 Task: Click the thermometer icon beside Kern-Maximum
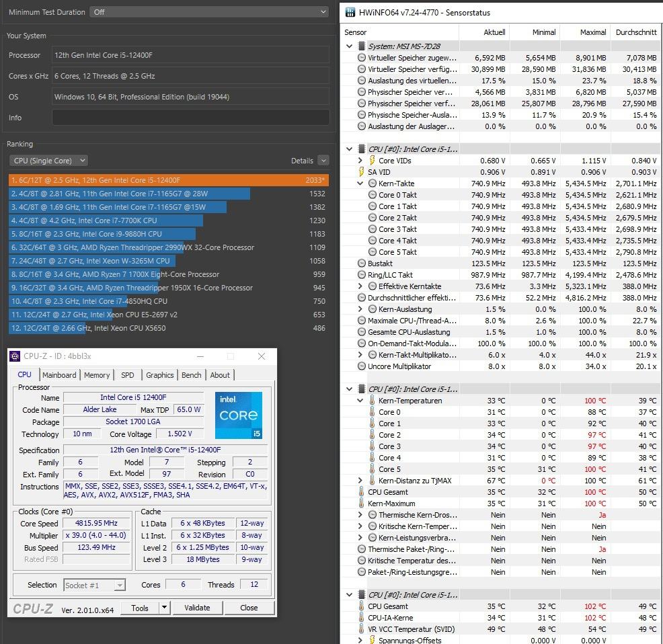pos(362,503)
